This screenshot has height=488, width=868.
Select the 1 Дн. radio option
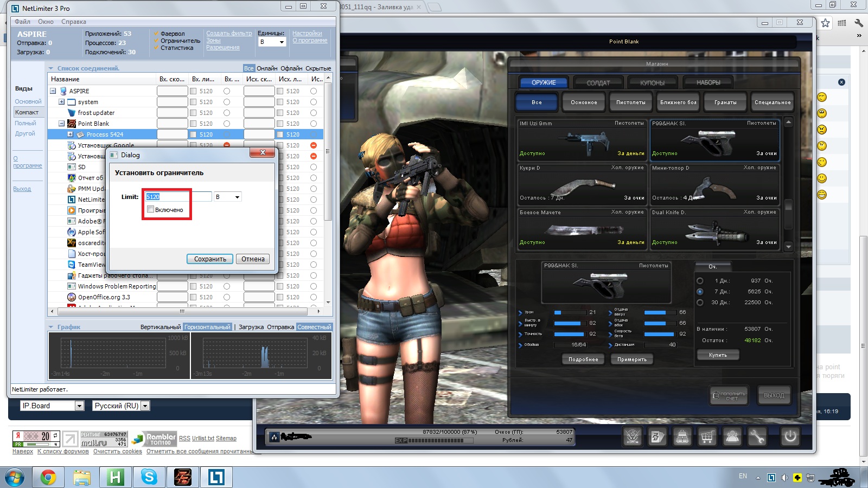tap(700, 281)
